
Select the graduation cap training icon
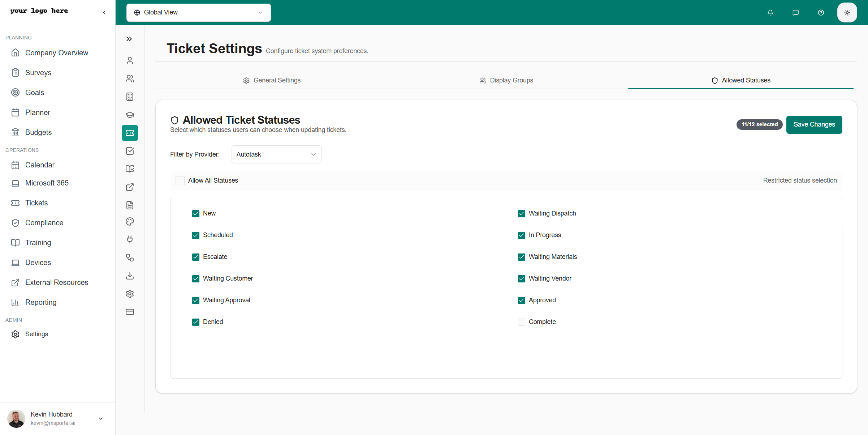tap(130, 115)
